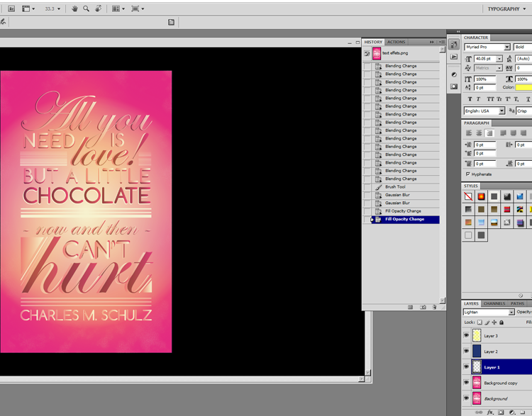532x416 pixels.
Task: Select the text effets.png snapshot
Action: [401, 53]
